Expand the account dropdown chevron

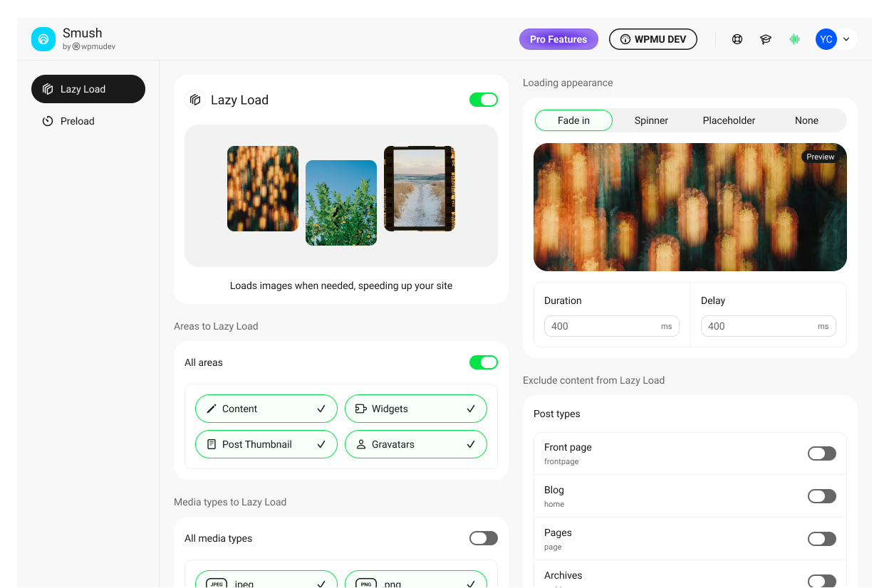(846, 39)
